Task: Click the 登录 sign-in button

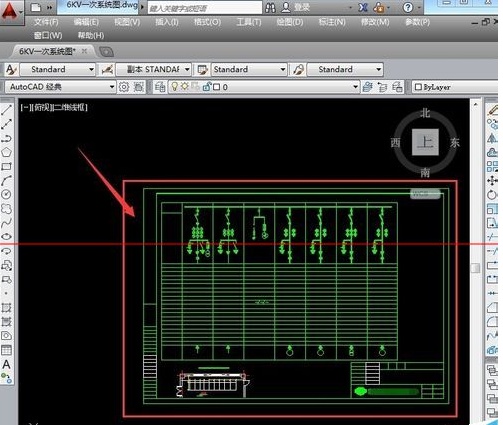Action: [296, 7]
